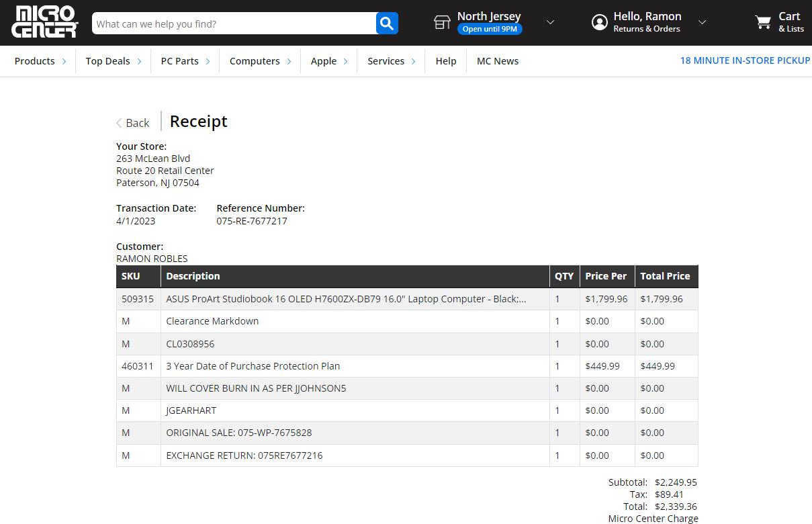Open the Computers menu

255,61
